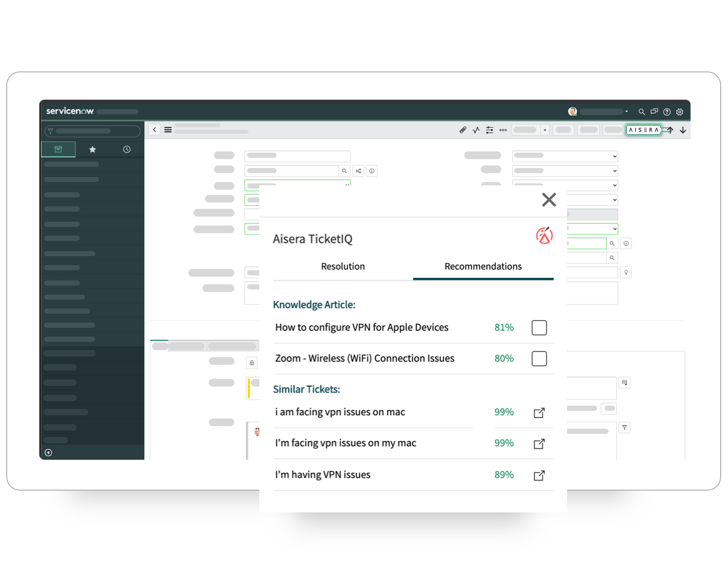The height and width of the screenshot is (575, 728).
Task: Click the 'I'm having VPN issues' text
Action: point(322,475)
